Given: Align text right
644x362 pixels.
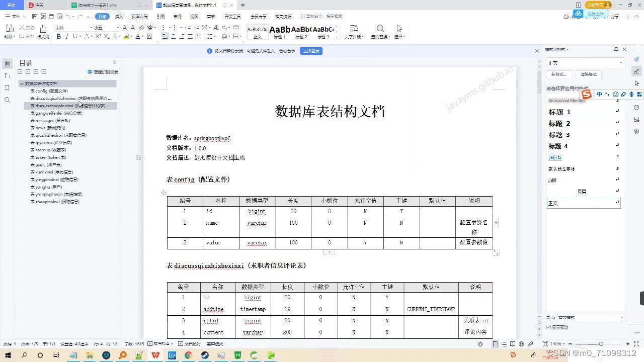Looking at the screenshot, I should point(182,36).
